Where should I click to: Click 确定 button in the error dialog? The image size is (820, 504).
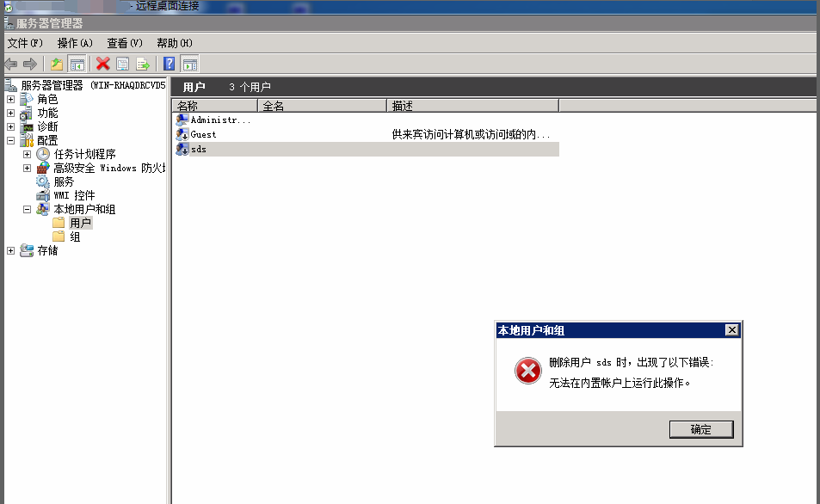pos(700,429)
